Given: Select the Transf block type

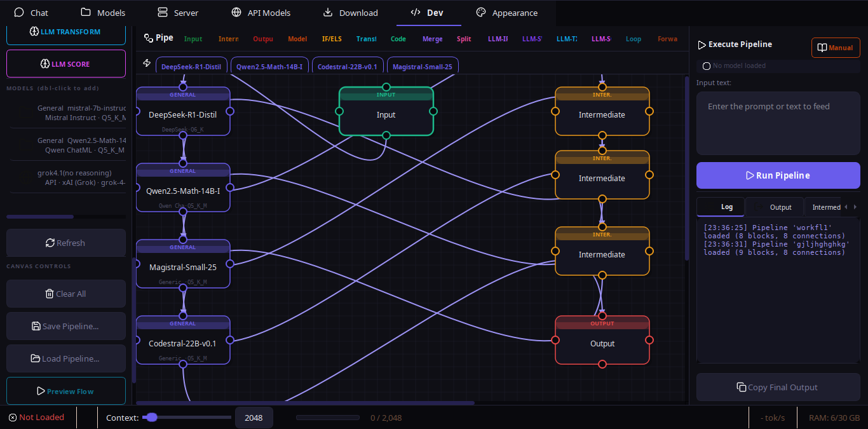Looking at the screenshot, I should pyautogui.click(x=366, y=39).
